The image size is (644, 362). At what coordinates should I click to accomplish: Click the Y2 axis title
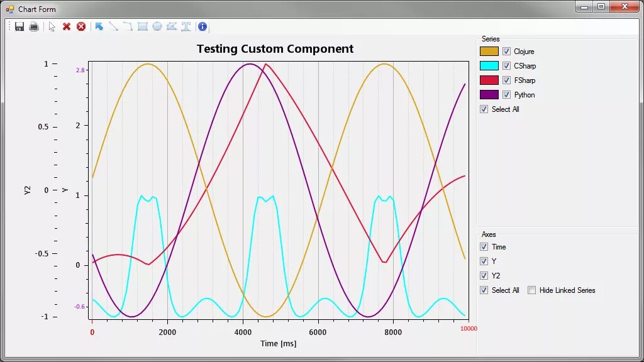pos(28,190)
